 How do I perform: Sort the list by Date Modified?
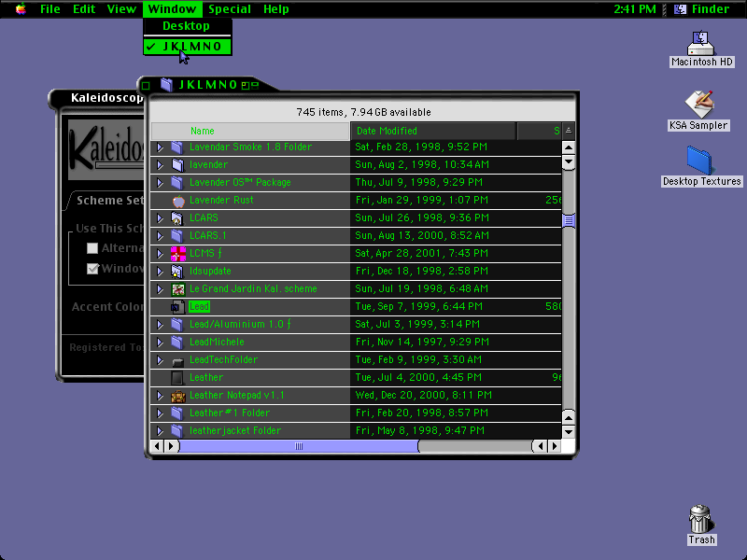433,131
